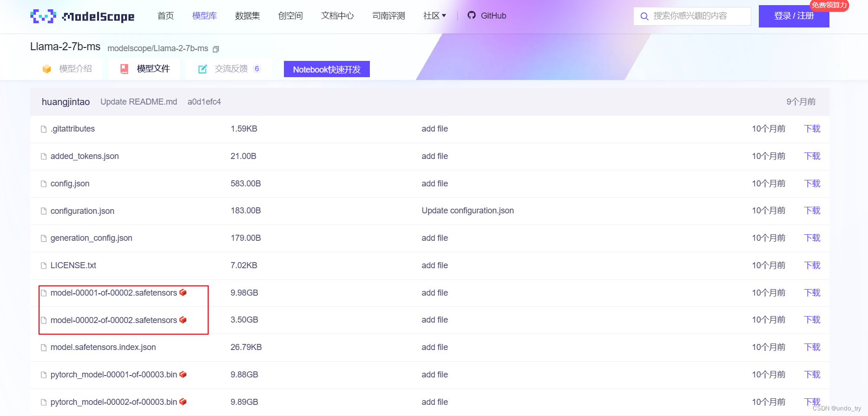This screenshot has width=868, height=416.
Task: Click LFS box icon beside pytorch_model-00002-of-00003.bin
Action: pos(183,402)
